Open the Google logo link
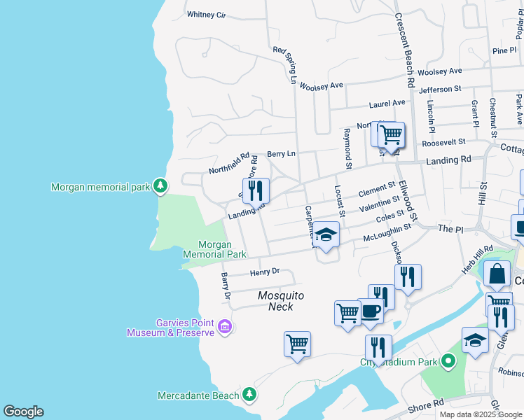Viewport: 524px width, 420px height. pos(23,412)
